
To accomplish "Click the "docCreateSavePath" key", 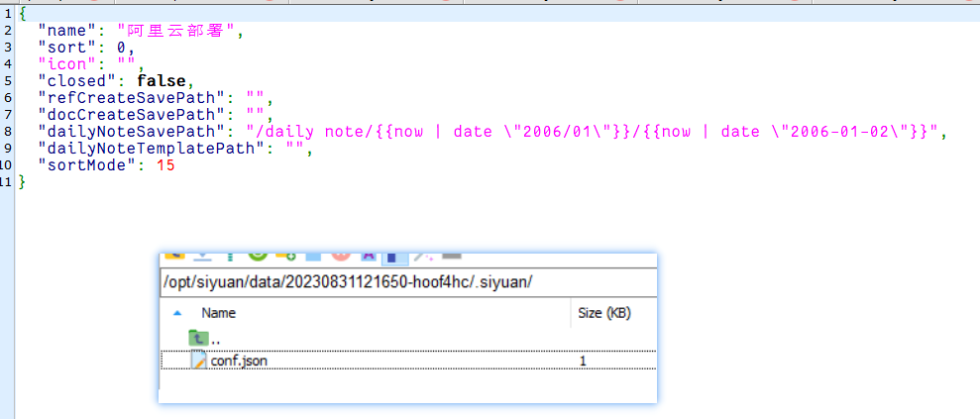I will click(x=131, y=115).
